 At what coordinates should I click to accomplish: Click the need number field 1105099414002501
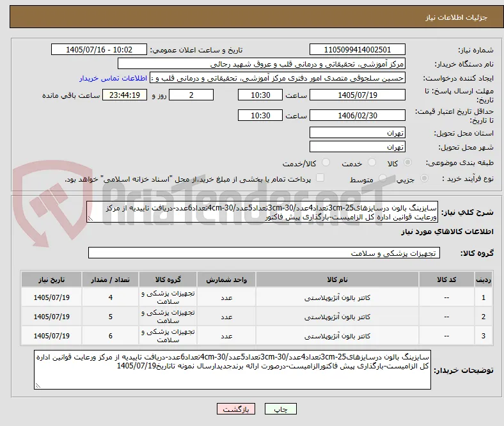coord(357,49)
